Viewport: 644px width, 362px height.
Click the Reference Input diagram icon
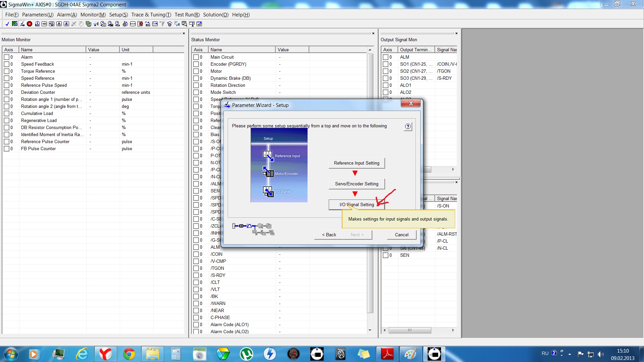click(268, 156)
